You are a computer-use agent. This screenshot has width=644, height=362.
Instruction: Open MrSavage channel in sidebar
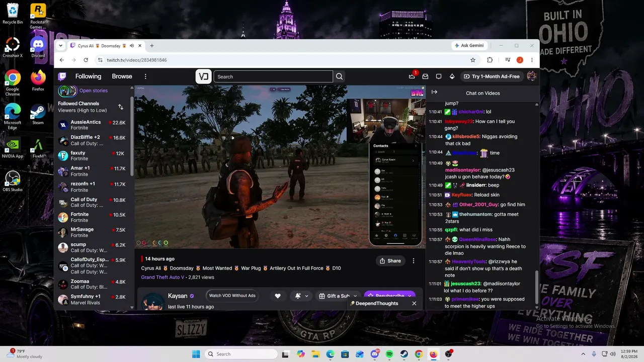coord(92,232)
